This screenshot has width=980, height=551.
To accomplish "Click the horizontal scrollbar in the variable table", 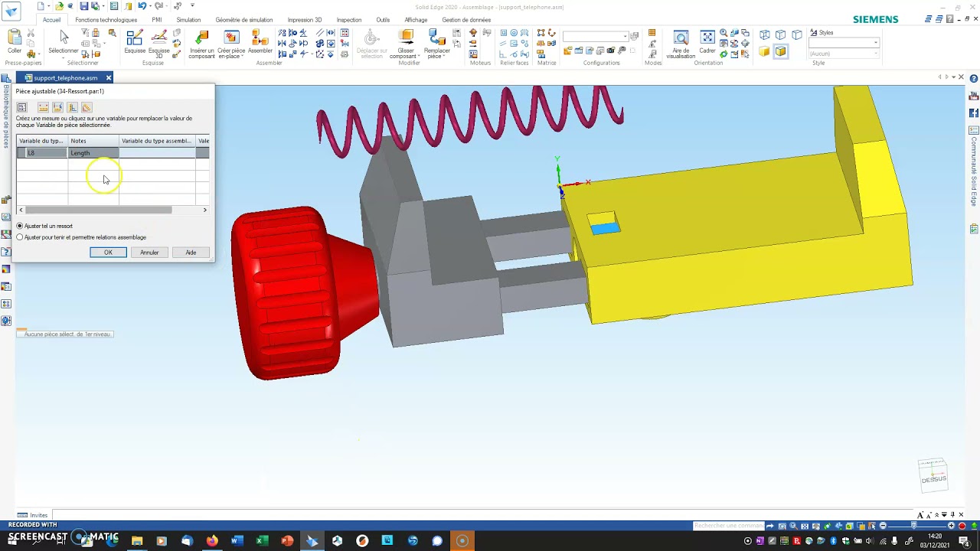I will (x=100, y=210).
